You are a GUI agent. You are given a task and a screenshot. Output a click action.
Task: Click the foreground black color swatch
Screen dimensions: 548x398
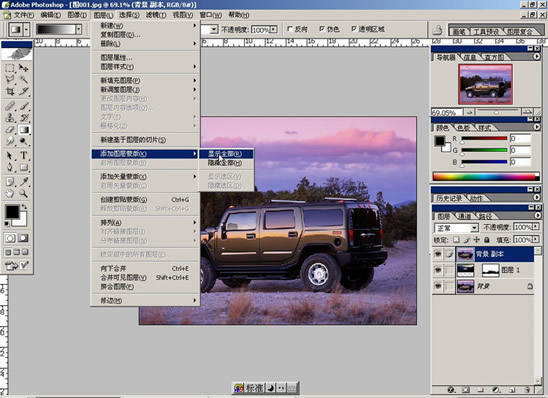click(x=12, y=212)
